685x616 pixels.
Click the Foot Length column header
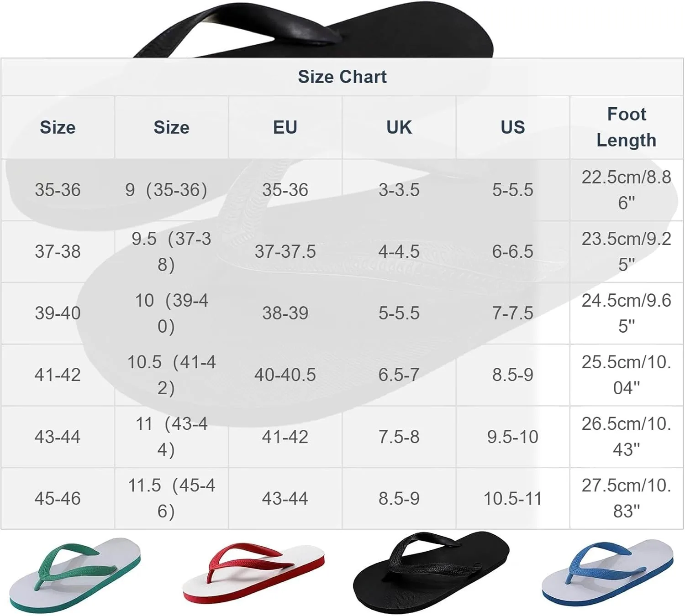click(627, 127)
